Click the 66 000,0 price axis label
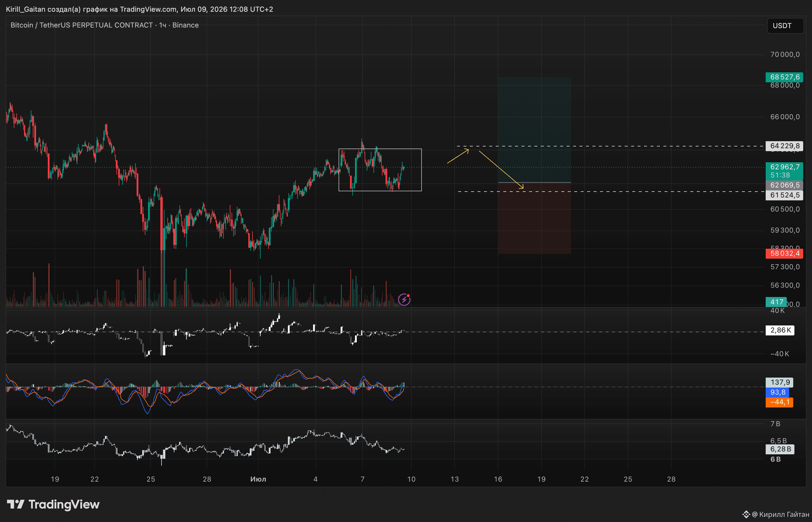This screenshot has width=812, height=522. [x=784, y=117]
